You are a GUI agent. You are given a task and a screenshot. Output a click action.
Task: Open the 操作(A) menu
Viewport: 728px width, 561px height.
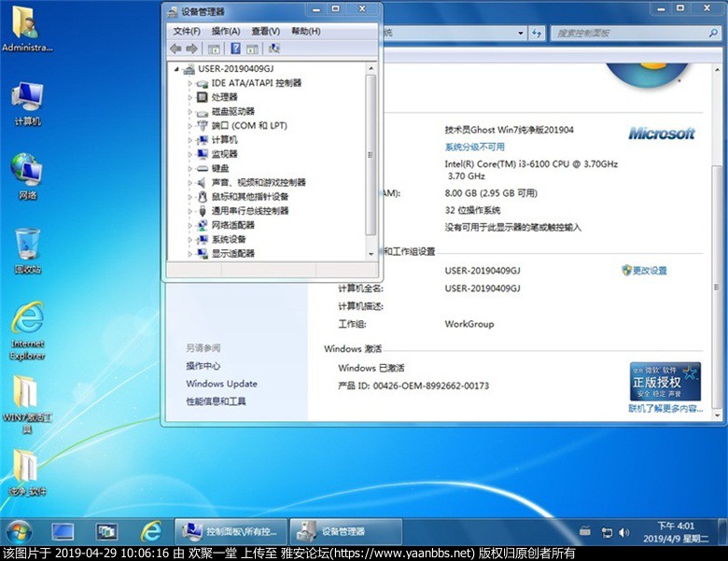226,31
